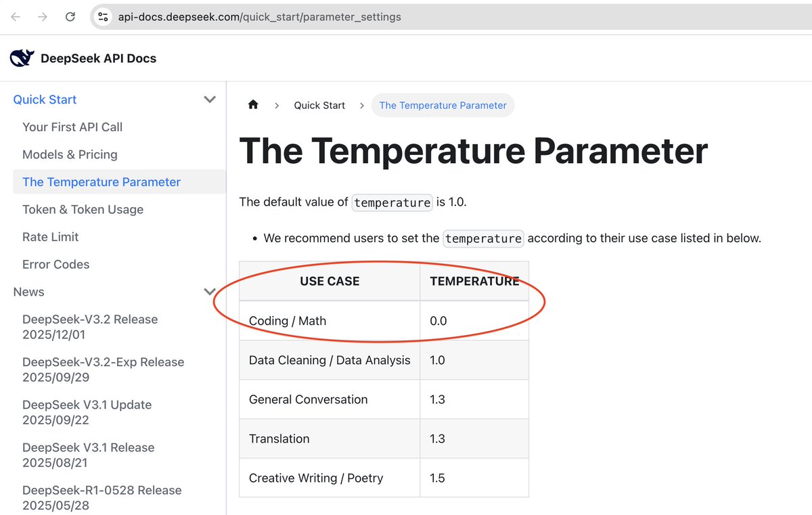The image size is (812, 515).
Task: Click the inline temperature code in default value line
Action: pos(392,202)
